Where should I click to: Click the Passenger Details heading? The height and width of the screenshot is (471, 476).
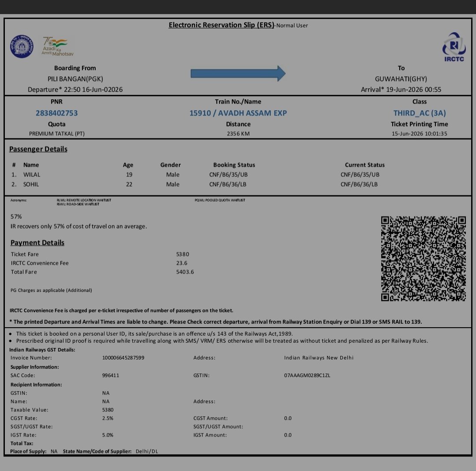tap(38, 149)
